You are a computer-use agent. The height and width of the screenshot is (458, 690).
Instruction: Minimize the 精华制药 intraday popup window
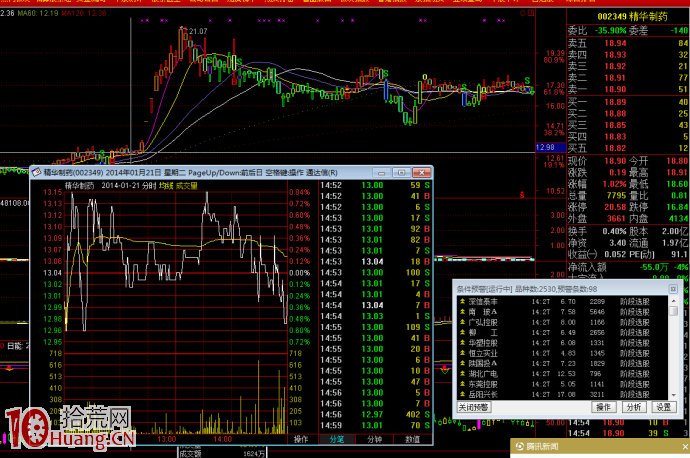[381, 172]
